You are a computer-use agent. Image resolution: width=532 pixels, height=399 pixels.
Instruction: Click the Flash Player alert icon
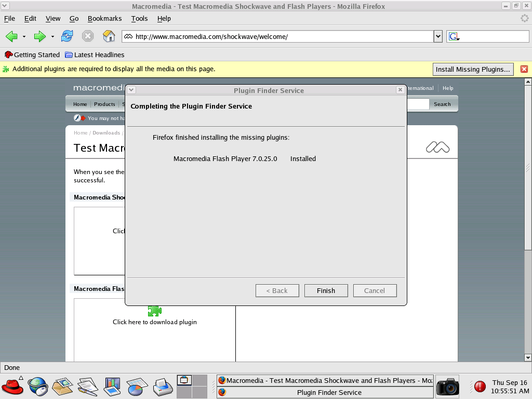coord(79,118)
